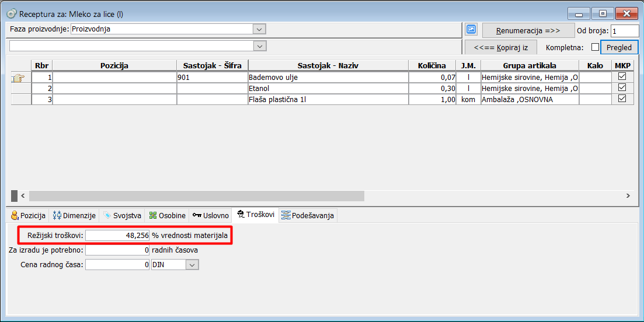Screen dimensions: 644x322
Task: Switch to the Dimenzije tab
Action: [74, 215]
